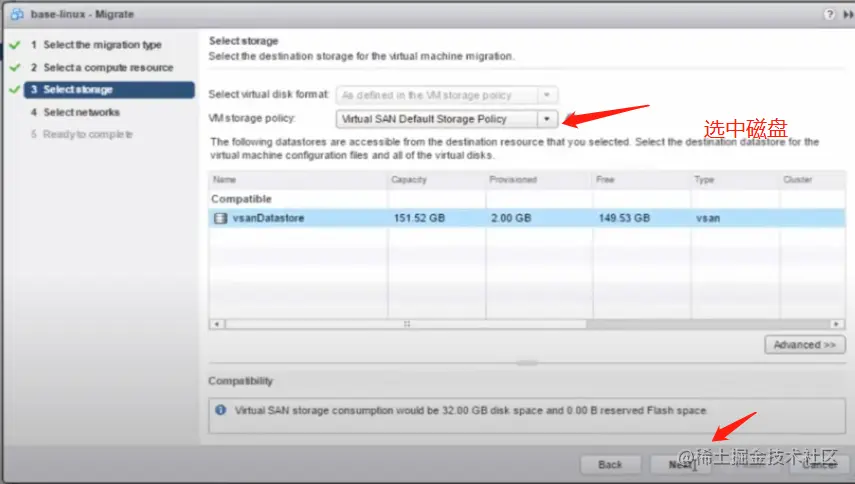The image size is (855, 484).
Task: Click the 151.52 GB capacity cell
Action: point(419,218)
